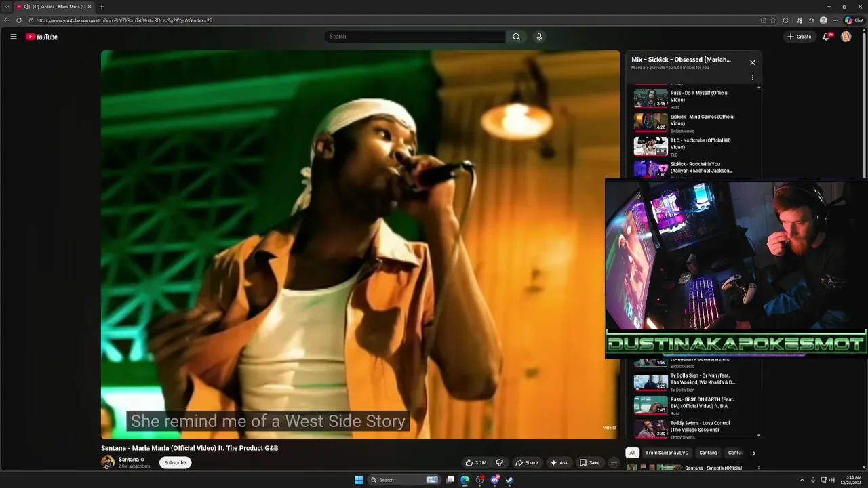Select the From SantanaVEVO filter chip
This screenshot has height=488, width=868.
tap(667, 453)
